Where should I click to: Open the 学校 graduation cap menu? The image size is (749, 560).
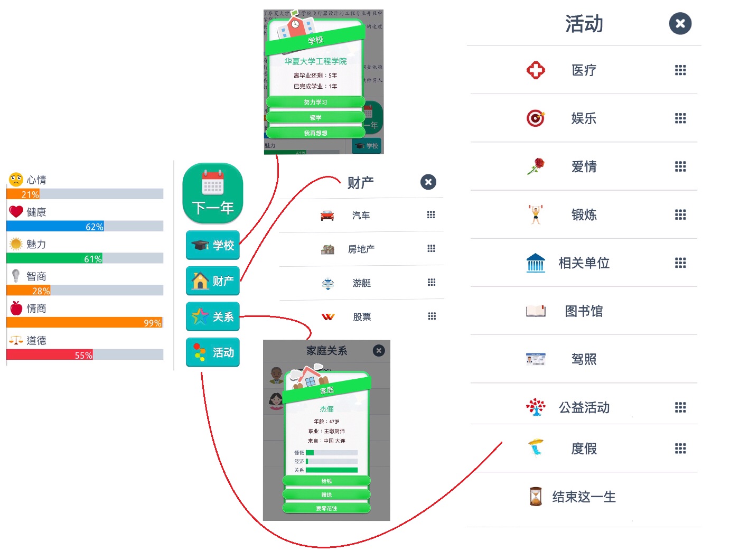pos(213,245)
